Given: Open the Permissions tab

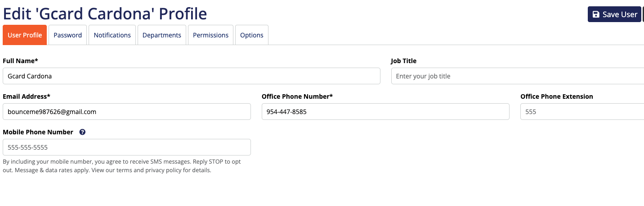Looking at the screenshot, I should point(211,35).
